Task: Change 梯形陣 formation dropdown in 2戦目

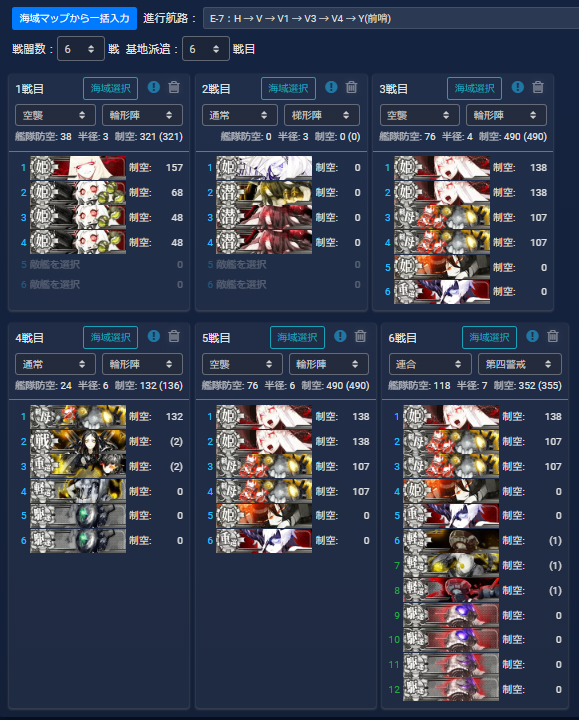Action: coord(322,115)
